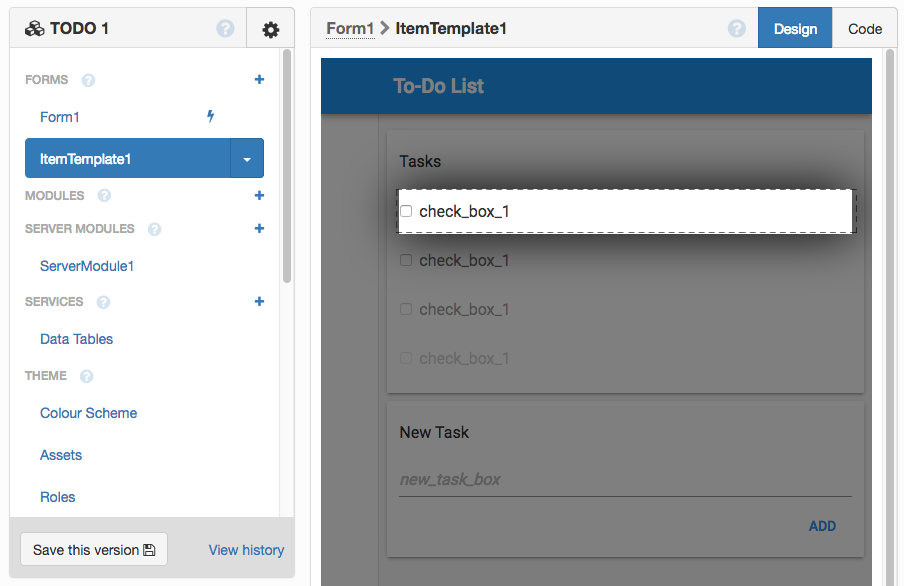This screenshot has height=586, width=904.
Task: Add a new server module
Action: pyautogui.click(x=259, y=229)
